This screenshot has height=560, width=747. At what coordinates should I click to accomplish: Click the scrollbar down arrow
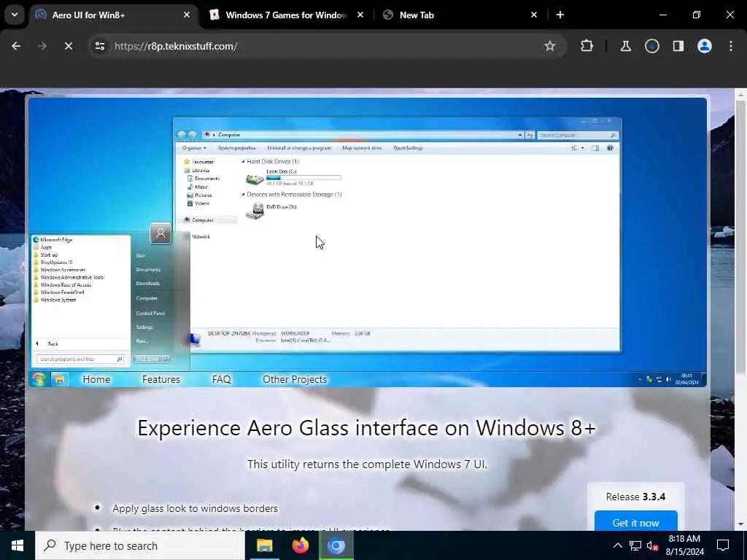pos(740,524)
